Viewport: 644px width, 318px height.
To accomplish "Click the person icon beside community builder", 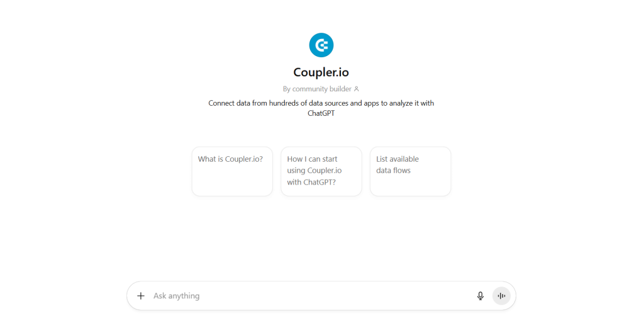I will pyautogui.click(x=357, y=89).
